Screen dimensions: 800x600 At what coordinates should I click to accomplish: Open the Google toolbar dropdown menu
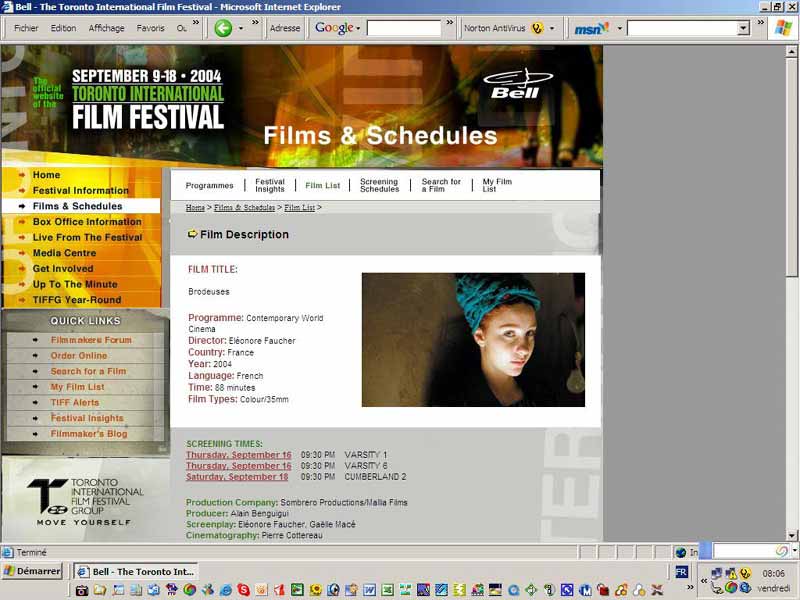357,28
